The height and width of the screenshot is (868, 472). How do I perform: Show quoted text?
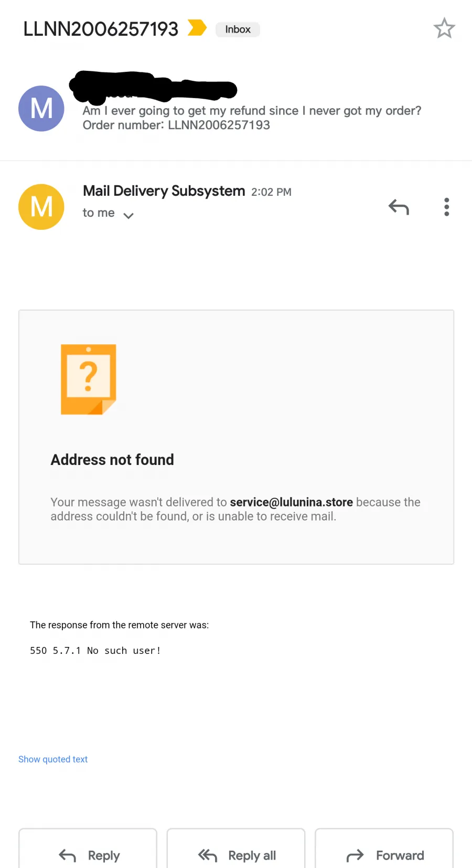(53, 759)
